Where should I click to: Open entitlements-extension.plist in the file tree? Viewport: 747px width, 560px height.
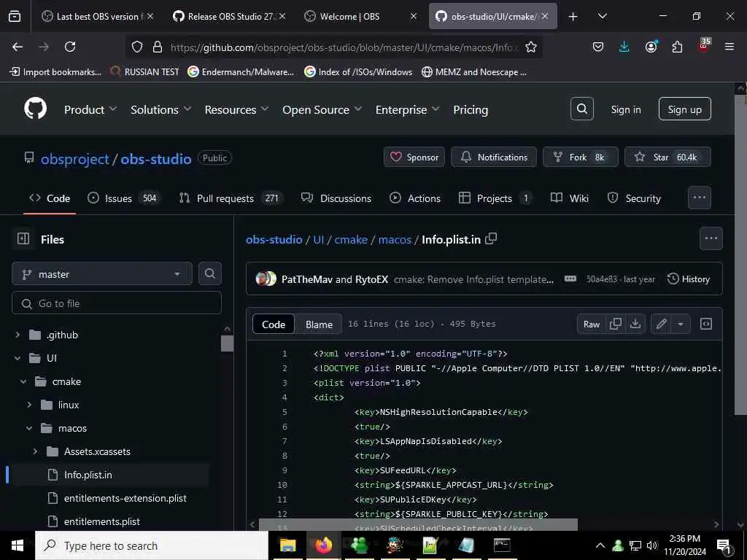[125, 498]
